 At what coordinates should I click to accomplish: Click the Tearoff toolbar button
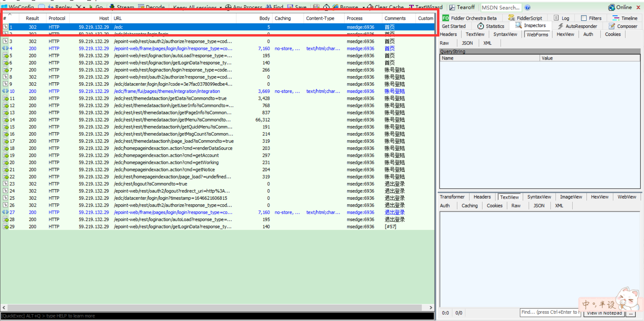click(x=462, y=7)
